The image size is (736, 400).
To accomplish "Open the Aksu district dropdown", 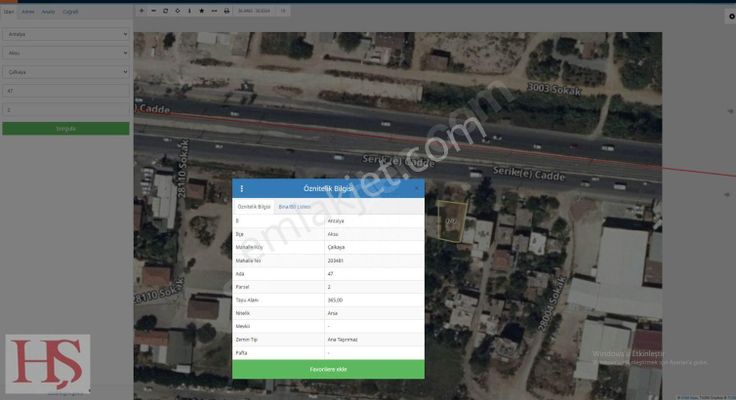I will pos(66,53).
